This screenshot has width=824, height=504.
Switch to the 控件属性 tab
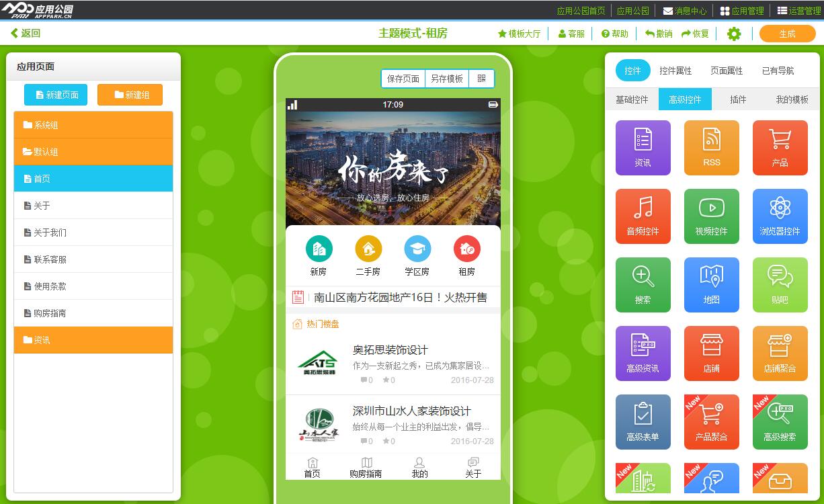(x=675, y=71)
